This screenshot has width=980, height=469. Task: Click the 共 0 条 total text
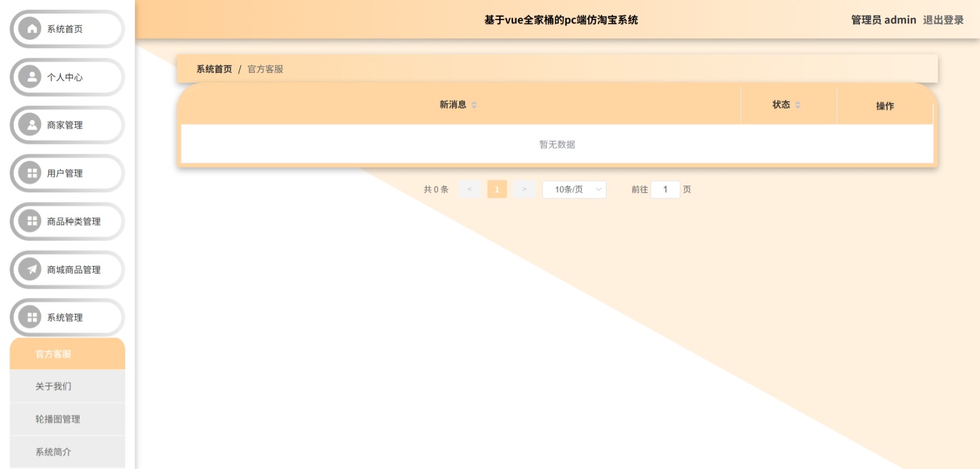pos(436,189)
